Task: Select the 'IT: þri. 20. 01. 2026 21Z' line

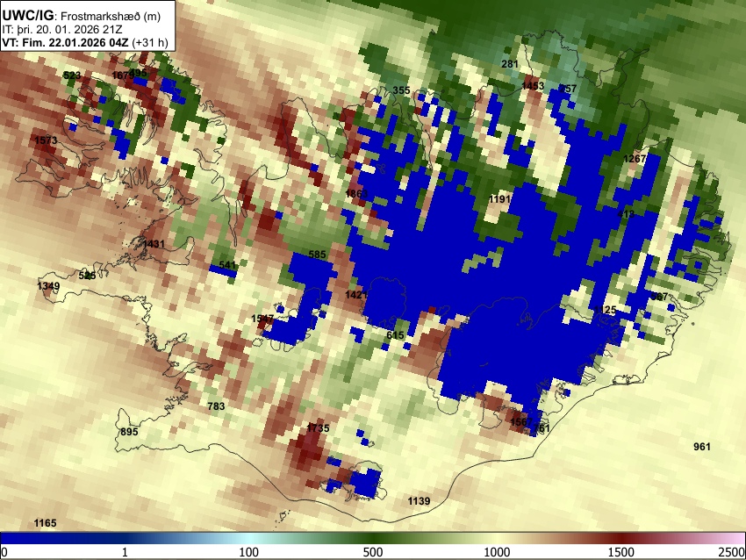Action: click(x=62, y=30)
